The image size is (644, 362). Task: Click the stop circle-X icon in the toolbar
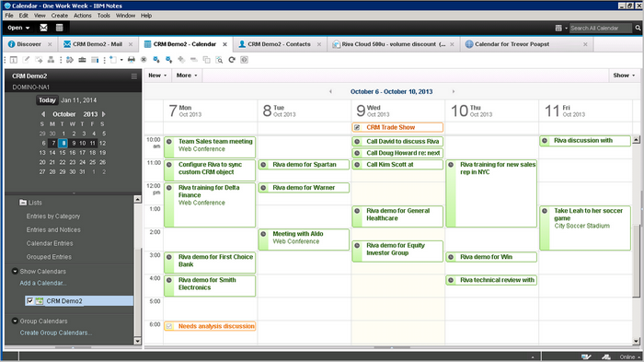coord(144,60)
